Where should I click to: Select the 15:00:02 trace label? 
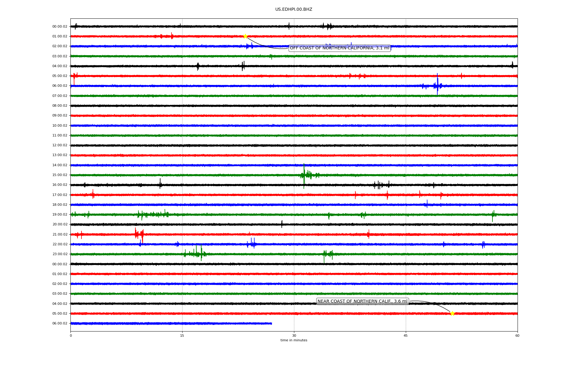60,175
